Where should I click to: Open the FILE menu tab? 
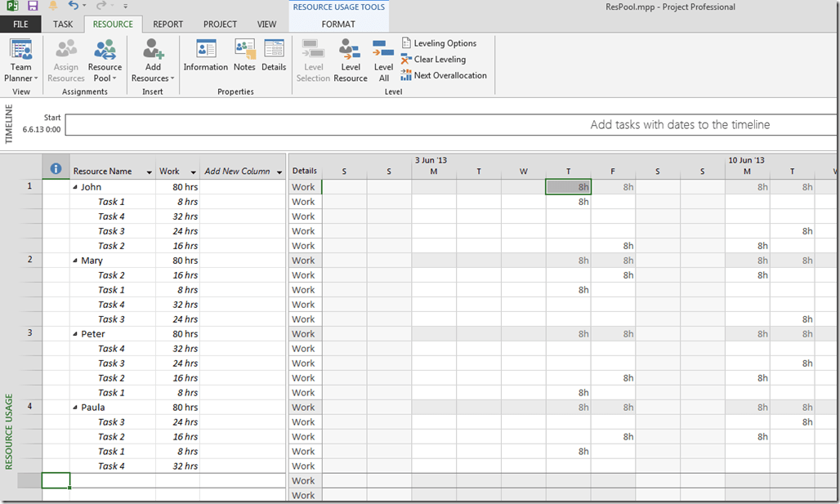pyautogui.click(x=20, y=25)
